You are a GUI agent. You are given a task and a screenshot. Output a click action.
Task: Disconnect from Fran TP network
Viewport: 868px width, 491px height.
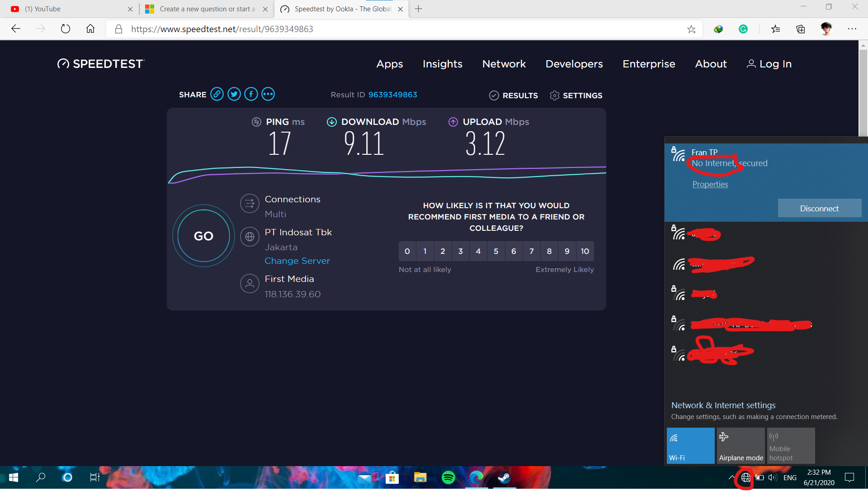pyautogui.click(x=819, y=209)
